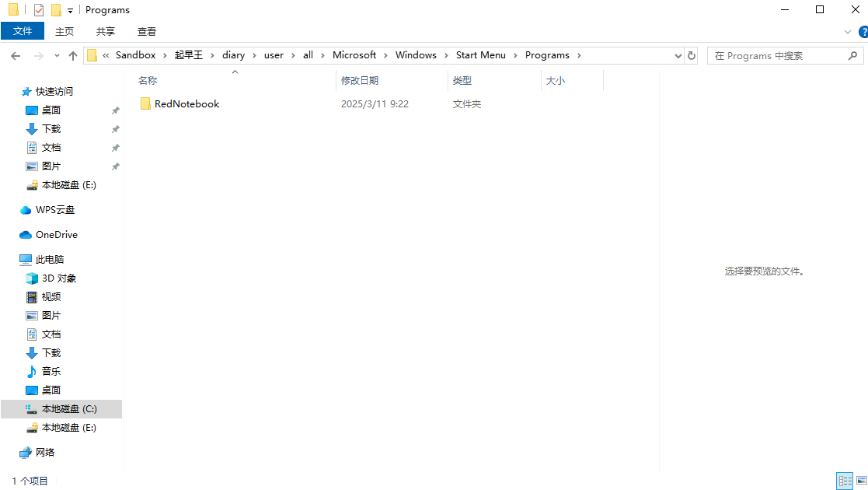Click the Up one level arrow
Image resolution: width=868 pixels, height=490 pixels.
click(x=73, y=55)
